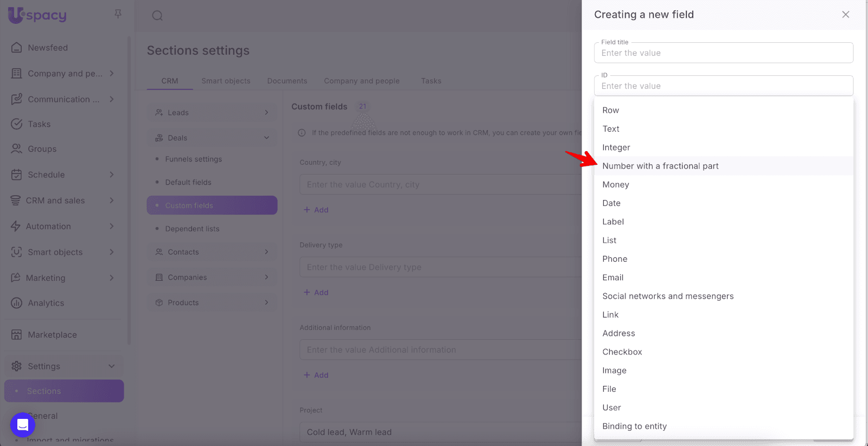Click the Marketplace store icon
This screenshot has width=868, height=446.
click(17, 335)
